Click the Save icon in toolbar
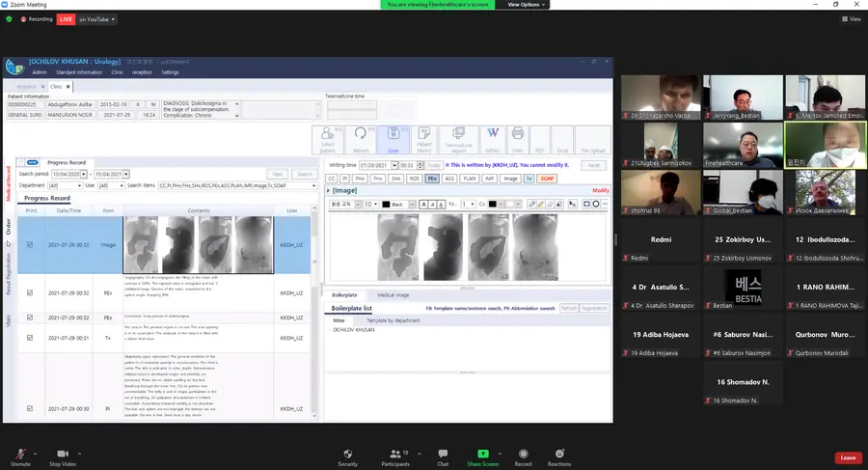Screen dimensions: 868x470 (x=394, y=139)
